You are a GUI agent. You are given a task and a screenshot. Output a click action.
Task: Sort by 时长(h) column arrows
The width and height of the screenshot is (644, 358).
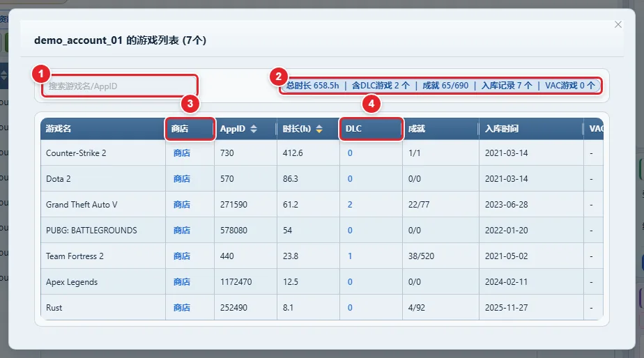pos(319,129)
